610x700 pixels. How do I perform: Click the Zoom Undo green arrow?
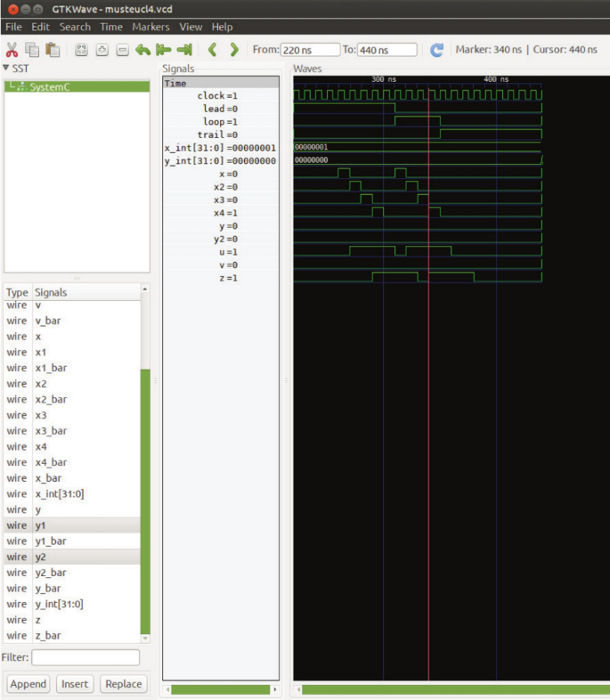coord(142,50)
